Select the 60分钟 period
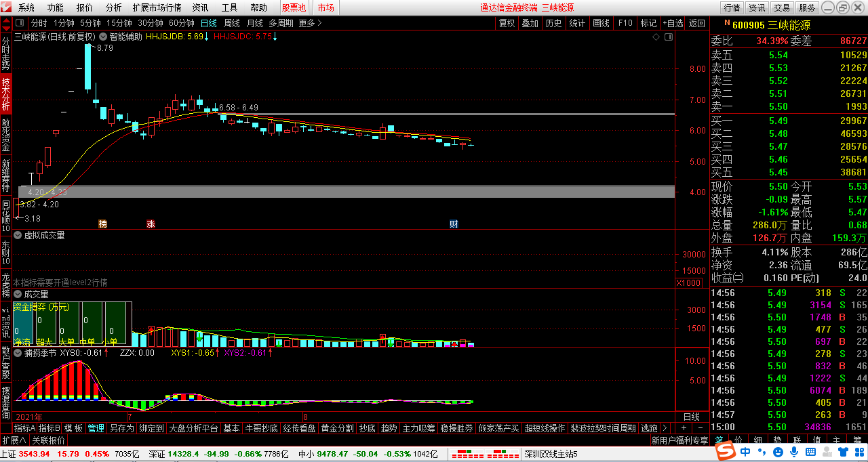 (182, 23)
